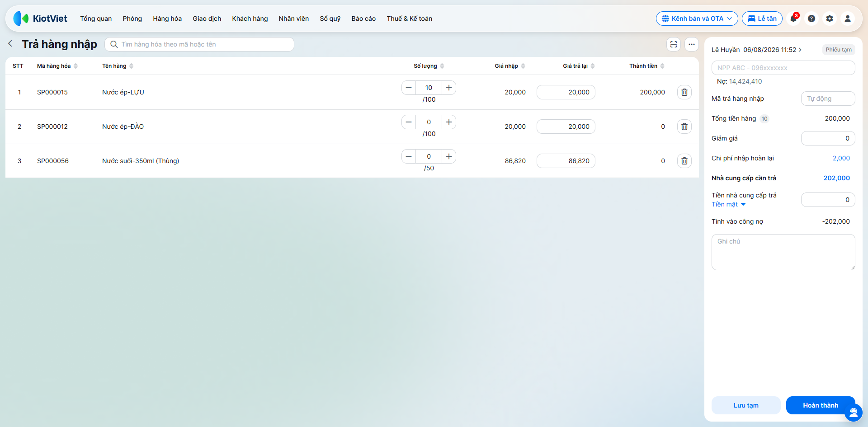
Task: Decrease quantity for Nước ép-ĐÀO
Action: coord(409,122)
